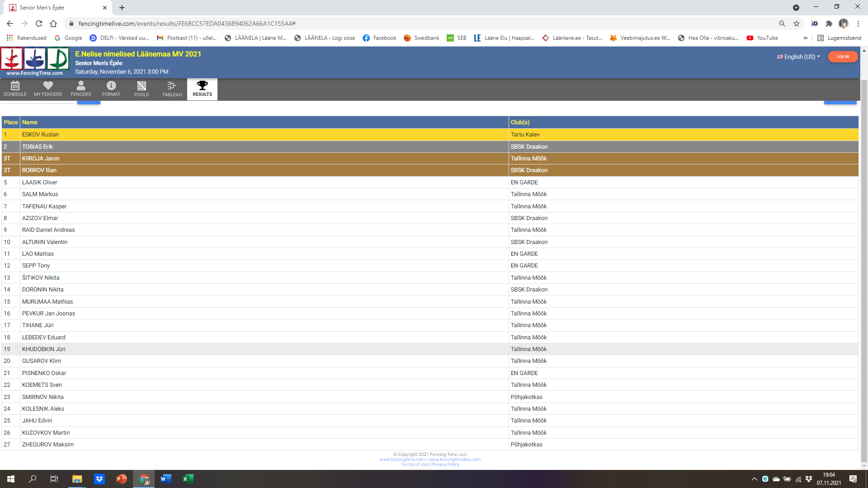Click the browser address bar URL
The image size is (868, 488).
[187, 23]
